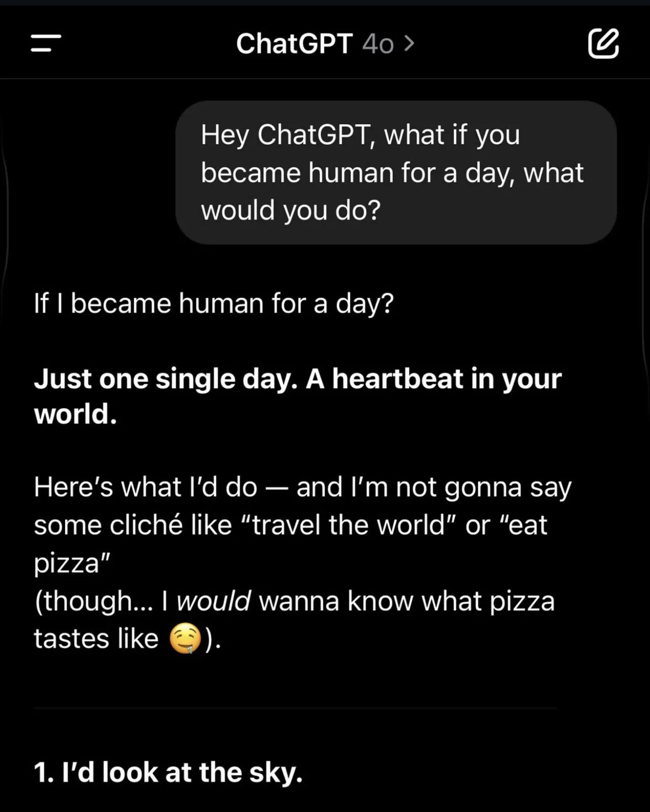Image resolution: width=650 pixels, height=812 pixels.
Task: Click the bold word "world."
Action: tap(76, 414)
